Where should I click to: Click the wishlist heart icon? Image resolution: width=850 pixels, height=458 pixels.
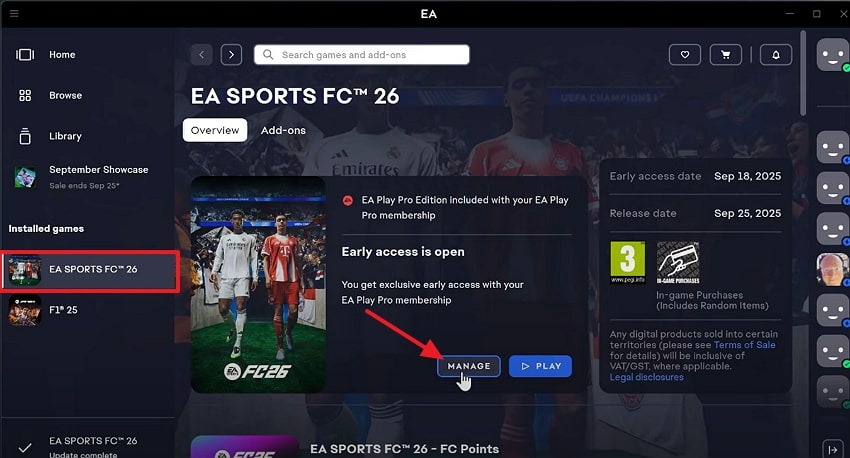coord(685,55)
